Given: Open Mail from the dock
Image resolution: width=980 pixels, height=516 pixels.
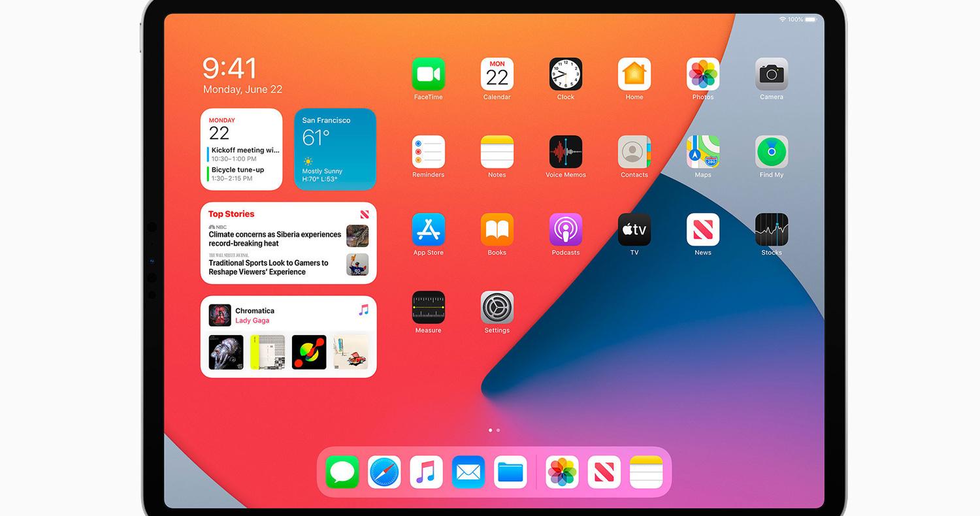Looking at the screenshot, I should pos(468,472).
